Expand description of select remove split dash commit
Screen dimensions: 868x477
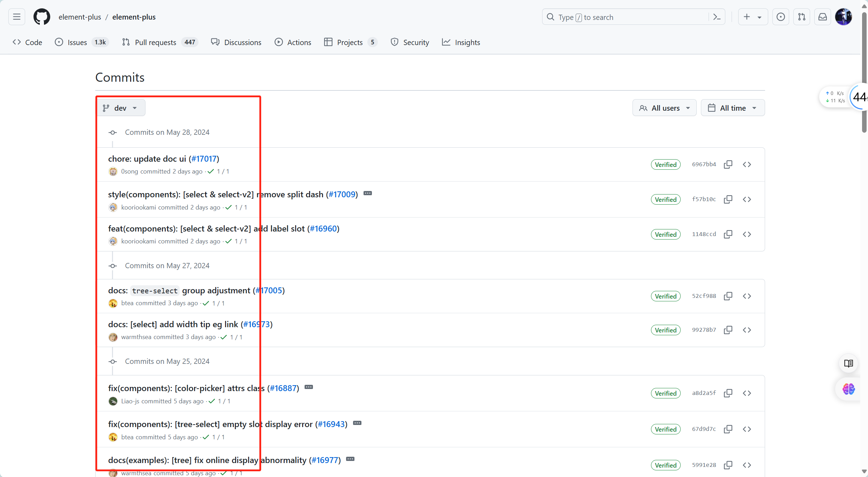(x=367, y=193)
